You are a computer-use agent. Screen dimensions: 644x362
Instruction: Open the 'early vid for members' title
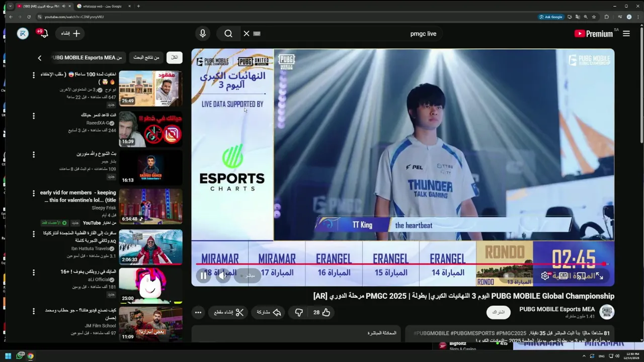pos(78,196)
